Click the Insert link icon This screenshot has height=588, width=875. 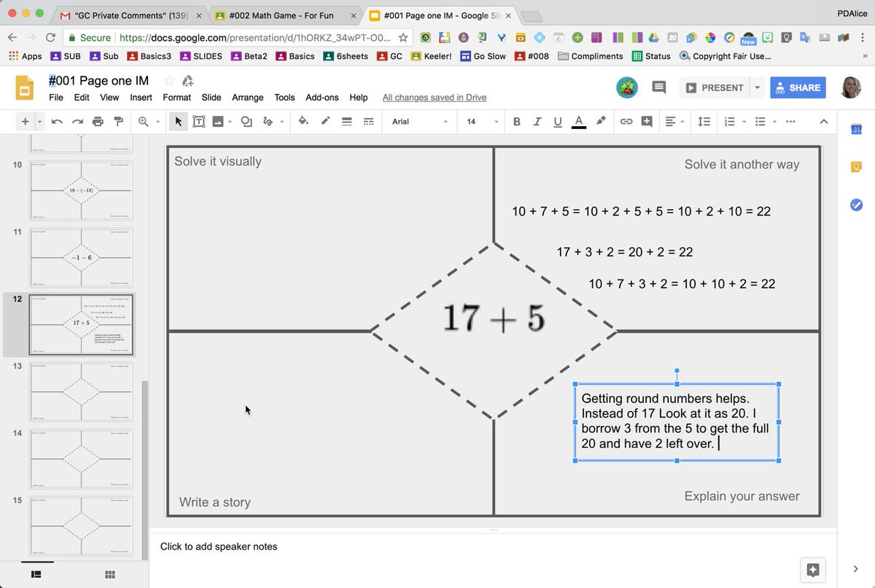tap(626, 121)
